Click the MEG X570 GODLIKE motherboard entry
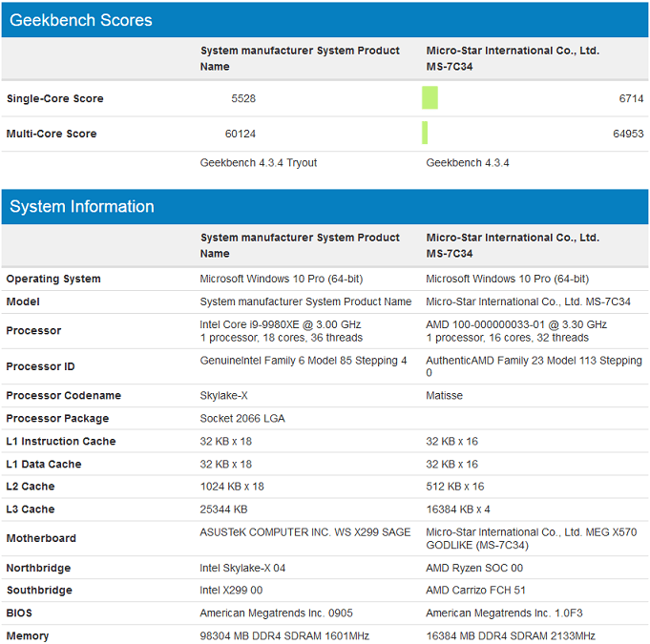The width and height of the screenshot is (650, 644). [x=531, y=538]
